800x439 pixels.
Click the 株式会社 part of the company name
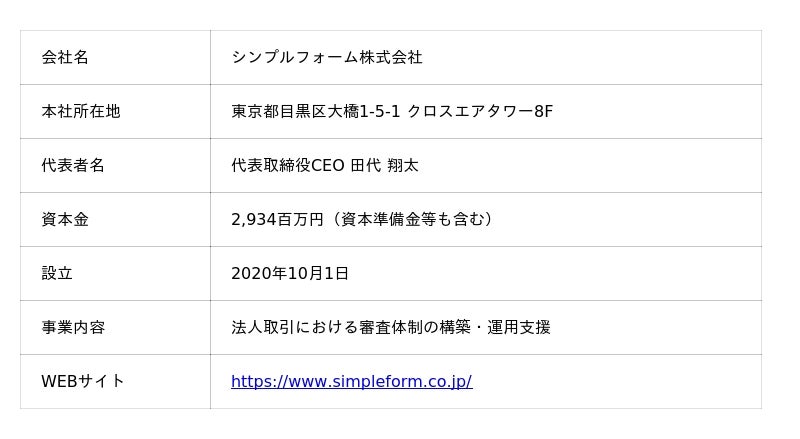(391, 57)
